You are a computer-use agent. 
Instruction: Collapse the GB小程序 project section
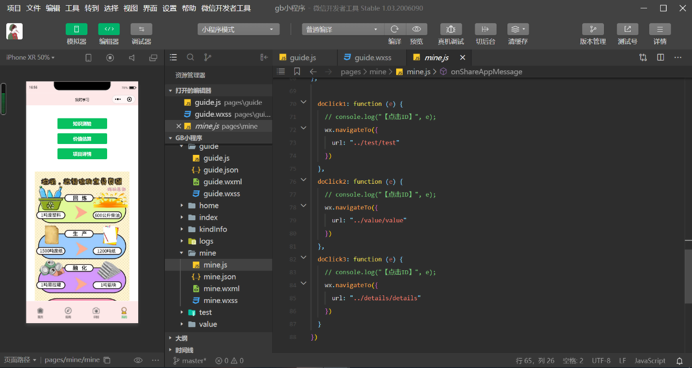pos(170,138)
